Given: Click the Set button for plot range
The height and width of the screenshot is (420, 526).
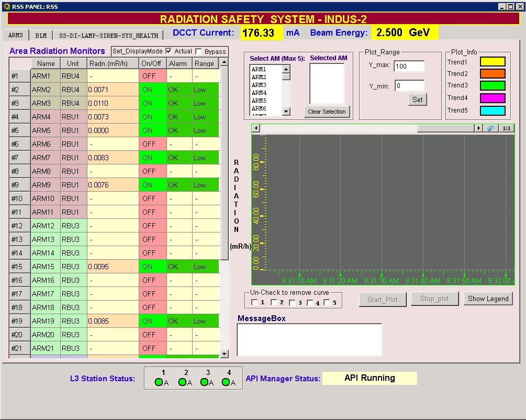Looking at the screenshot, I should point(417,100).
